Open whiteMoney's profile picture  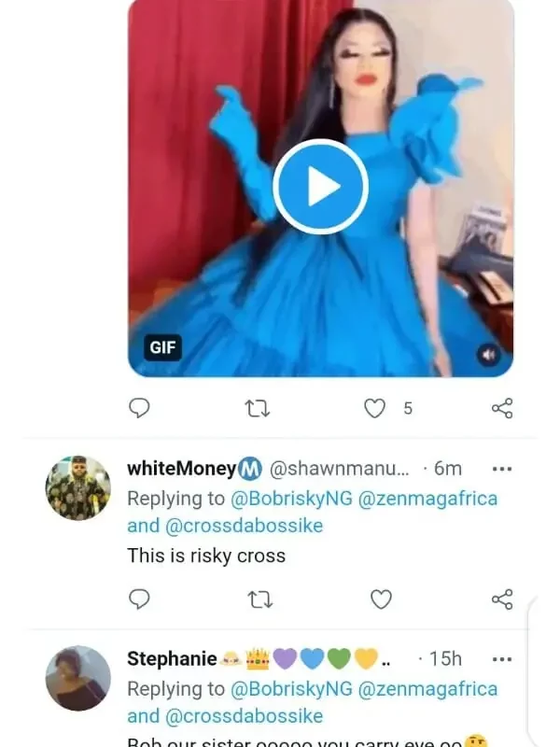(x=78, y=487)
